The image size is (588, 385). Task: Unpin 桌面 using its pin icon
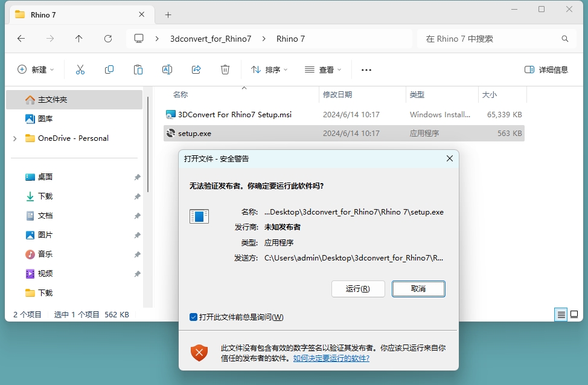tap(137, 177)
